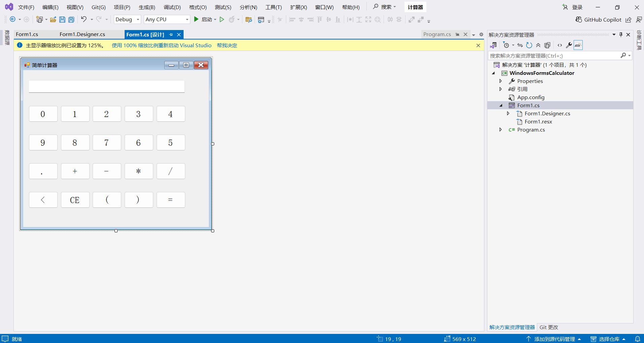644x343 pixels.
Task: Click the Undo arrow icon
Action: point(84,19)
